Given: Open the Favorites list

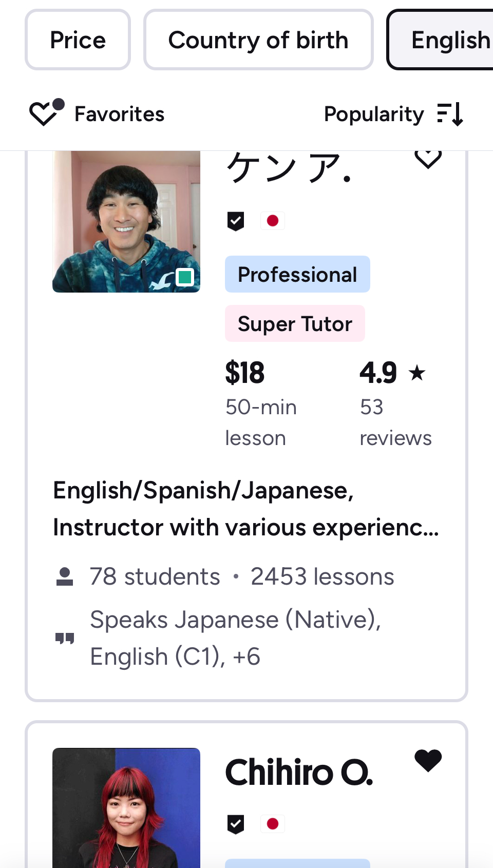Looking at the screenshot, I should point(120,114).
